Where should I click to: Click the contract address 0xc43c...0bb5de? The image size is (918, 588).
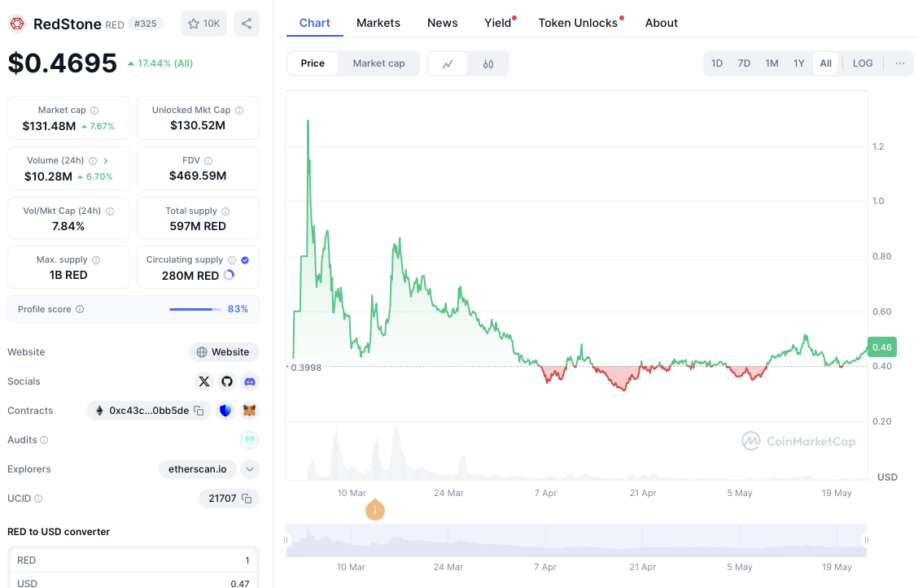[149, 411]
